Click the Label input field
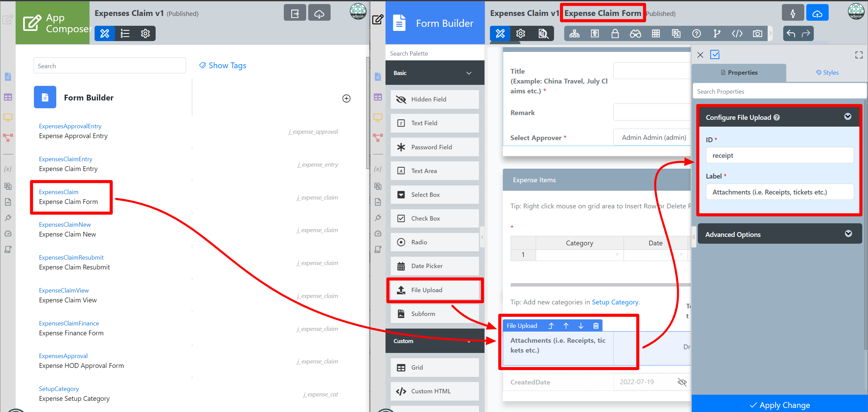The height and width of the screenshot is (412, 868). [x=780, y=192]
